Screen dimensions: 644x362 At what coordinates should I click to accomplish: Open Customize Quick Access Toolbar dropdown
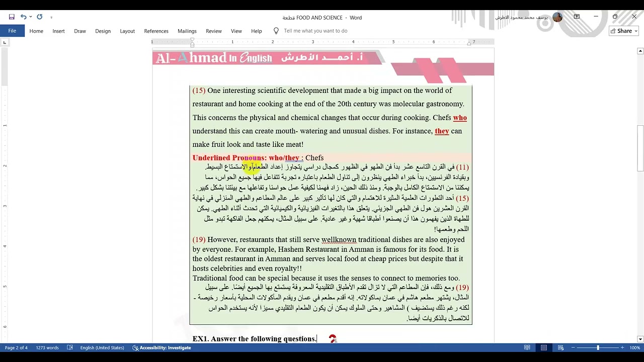(51, 18)
